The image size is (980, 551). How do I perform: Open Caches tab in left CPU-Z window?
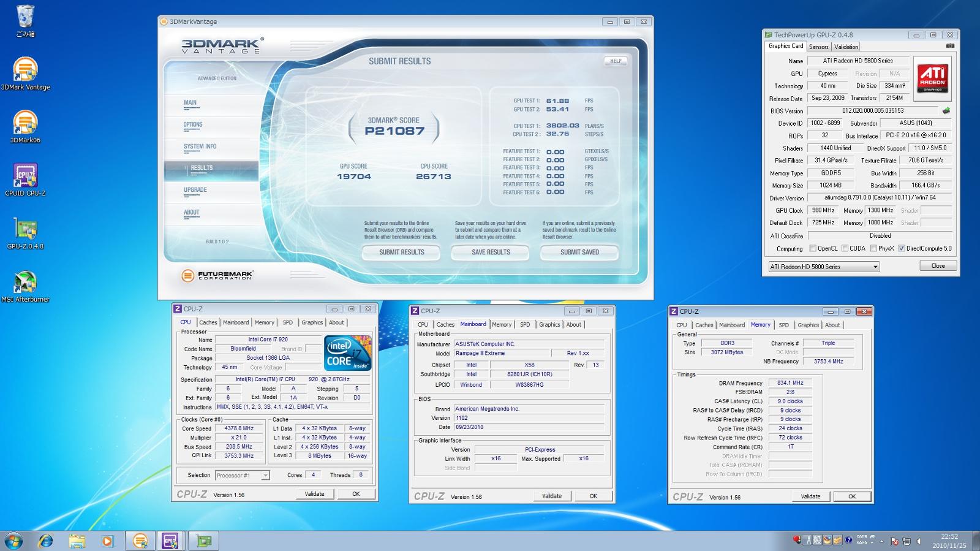point(208,322)
